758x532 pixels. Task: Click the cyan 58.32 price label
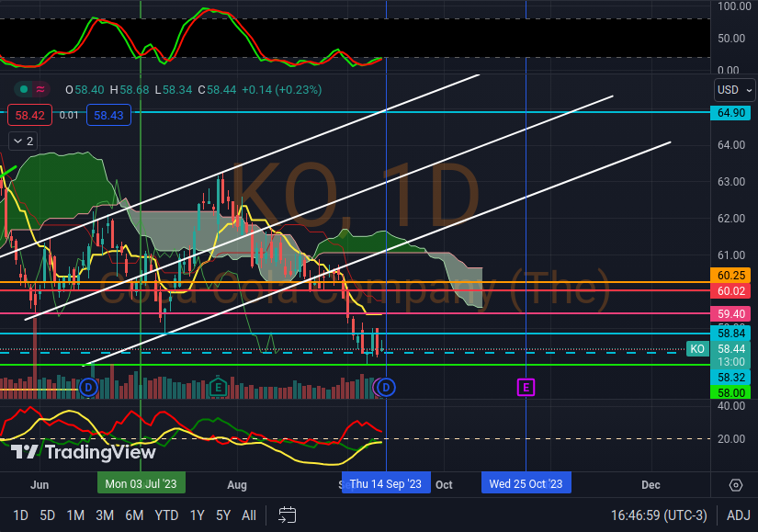click(x=730, y=378)
